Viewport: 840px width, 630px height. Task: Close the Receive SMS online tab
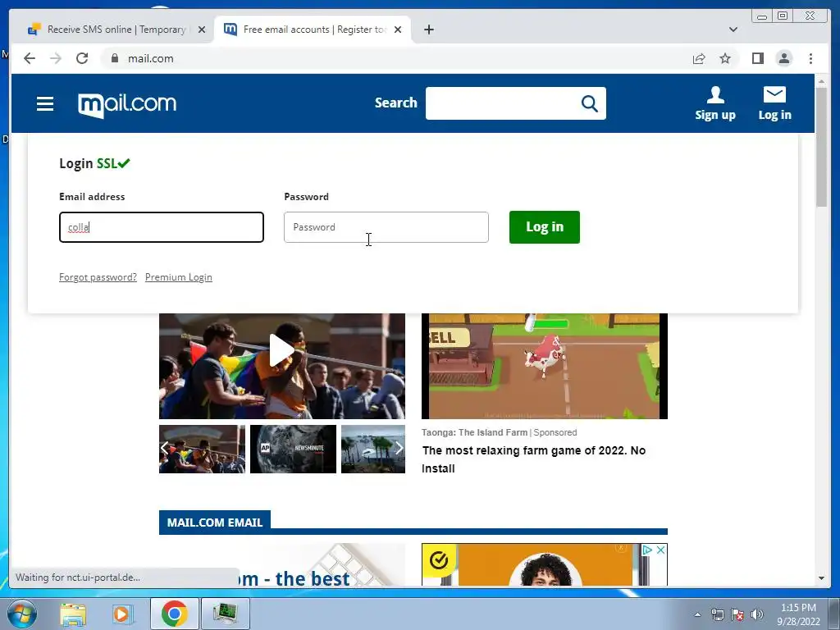pyautogui.click(x=202, y=30)
